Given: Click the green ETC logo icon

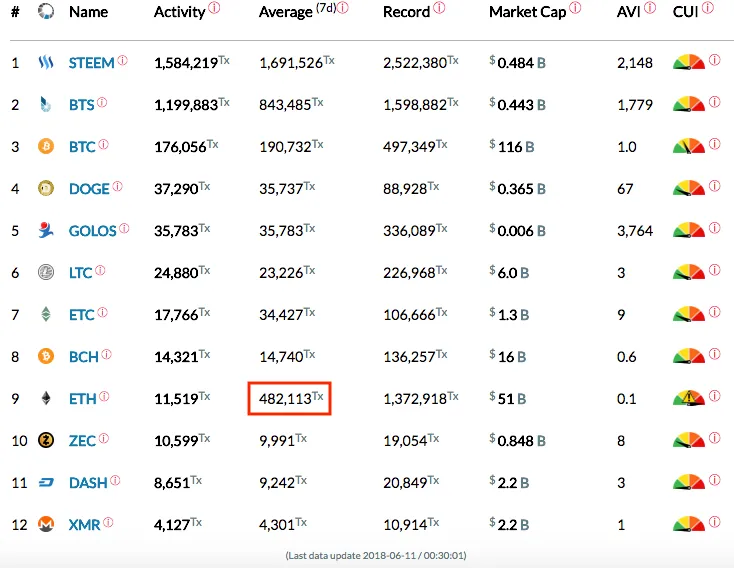Looking at the screenshot, I should 46,314.
